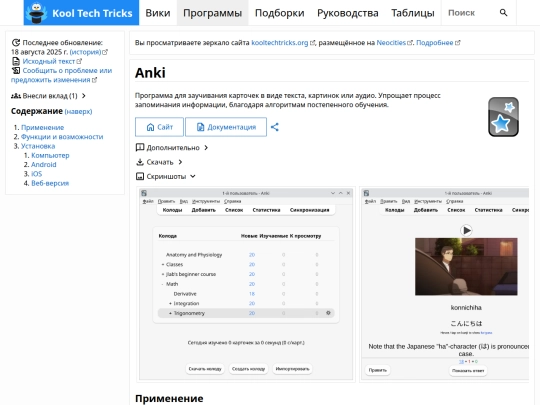Image resolution: width=540 pixels, height=405 pixels.
Task: Follow the Neocities link
Action: [394, 43]
